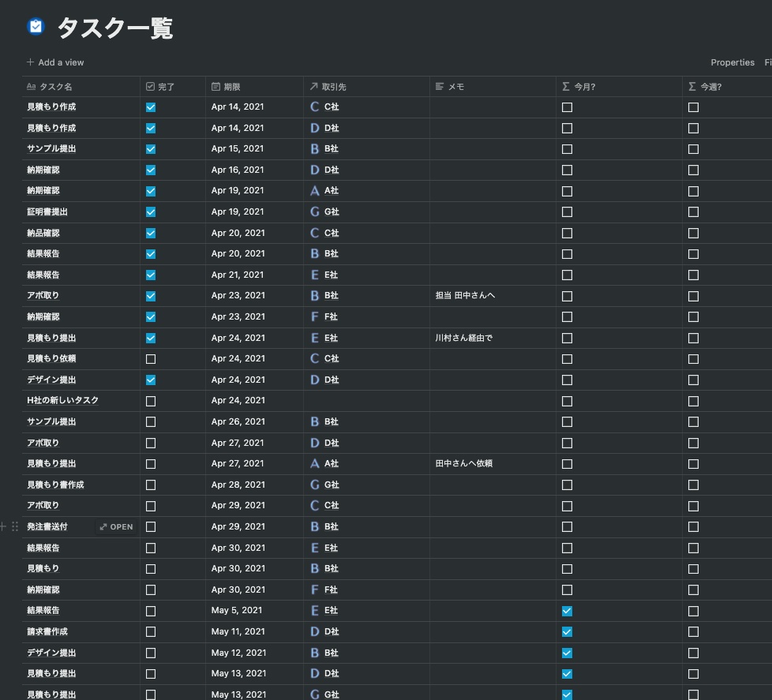This screenshot has height=700, width=772.
Task: Click the text icon in メモ column header
Action: 440,87
